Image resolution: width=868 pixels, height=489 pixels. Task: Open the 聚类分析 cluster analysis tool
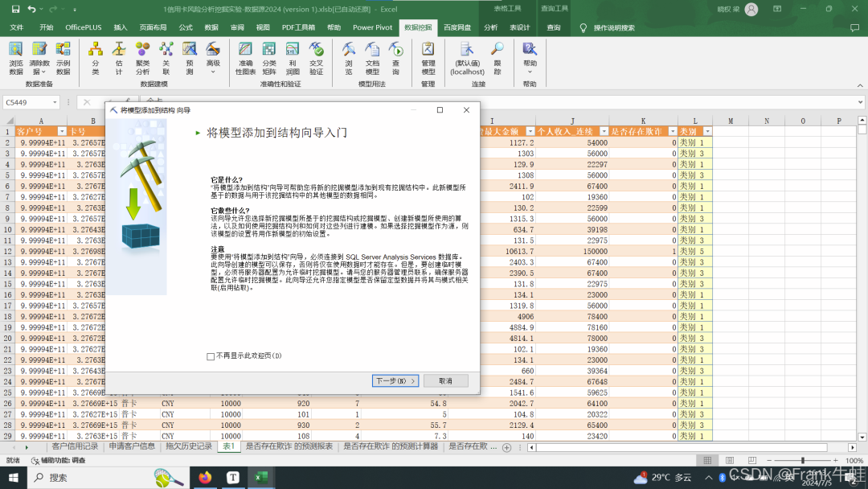click(x=142, y=58)
